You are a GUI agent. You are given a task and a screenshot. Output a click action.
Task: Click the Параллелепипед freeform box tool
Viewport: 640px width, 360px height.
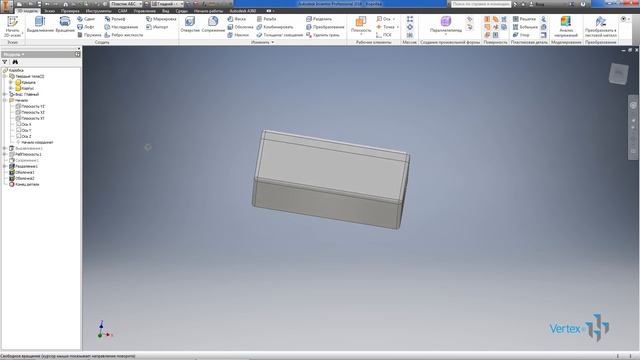tap(446, 24)
